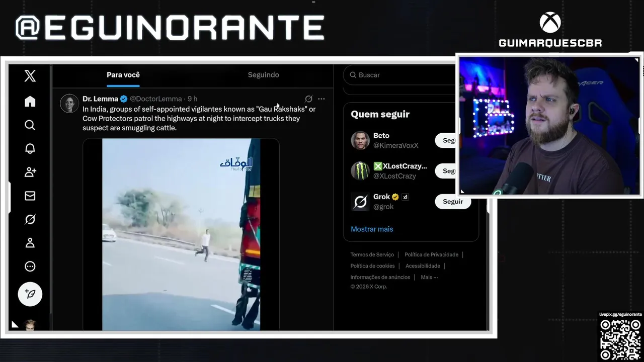
Task: Click the Quem seguir heading
Action: point(380,114)
